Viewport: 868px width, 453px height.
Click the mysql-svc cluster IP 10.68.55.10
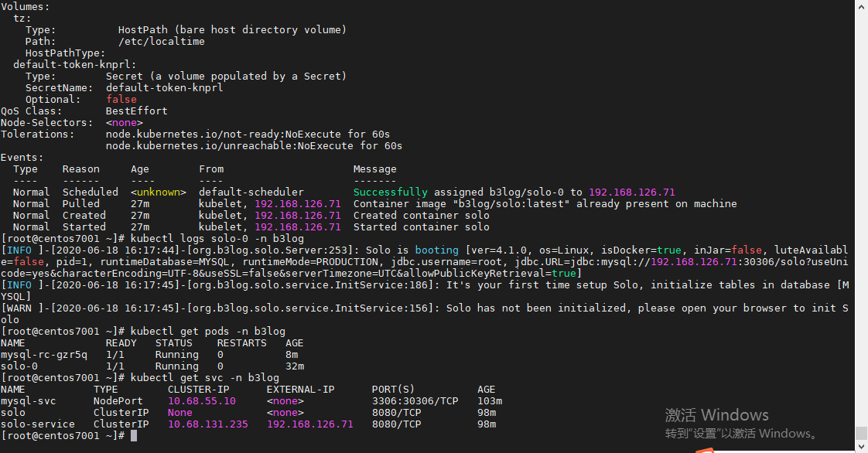202,401
